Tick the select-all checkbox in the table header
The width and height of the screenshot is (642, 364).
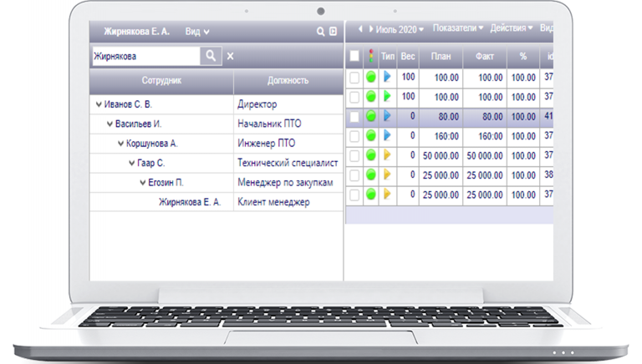coord(354,56)
